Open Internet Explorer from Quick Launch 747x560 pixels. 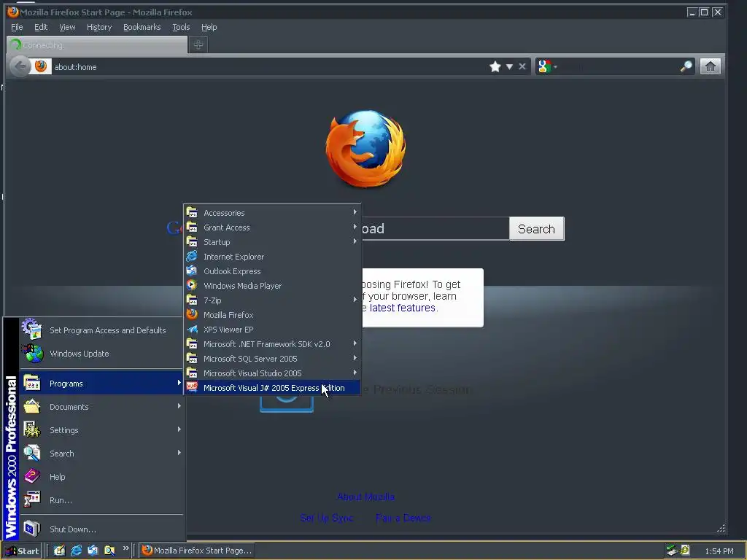tap(76, 551)
